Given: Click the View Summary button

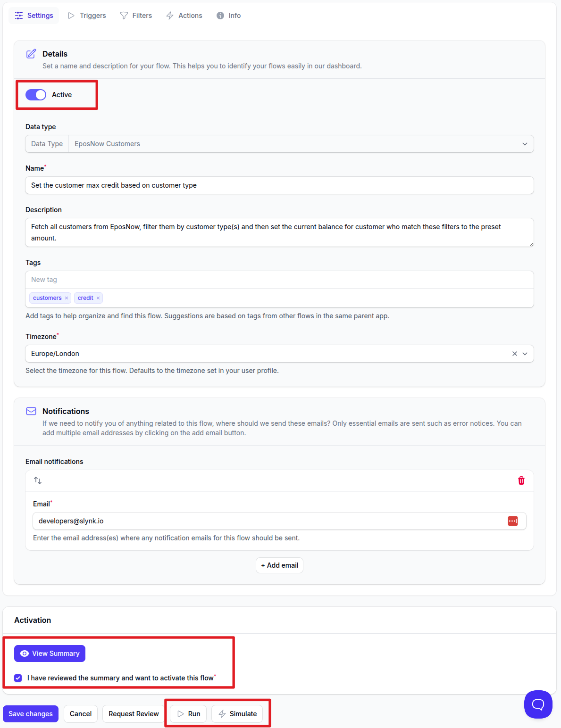Looking at the screenshot, I should pyautogui.click(x=50, y=654).
